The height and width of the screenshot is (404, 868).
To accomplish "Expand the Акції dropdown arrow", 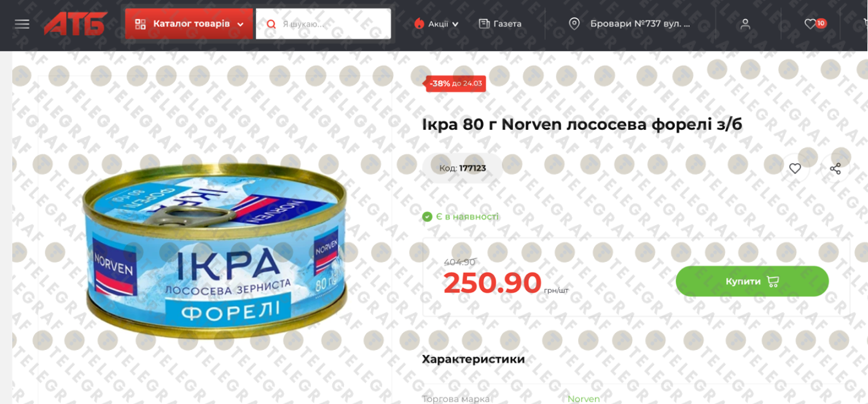I will click(x=455, y=25).
